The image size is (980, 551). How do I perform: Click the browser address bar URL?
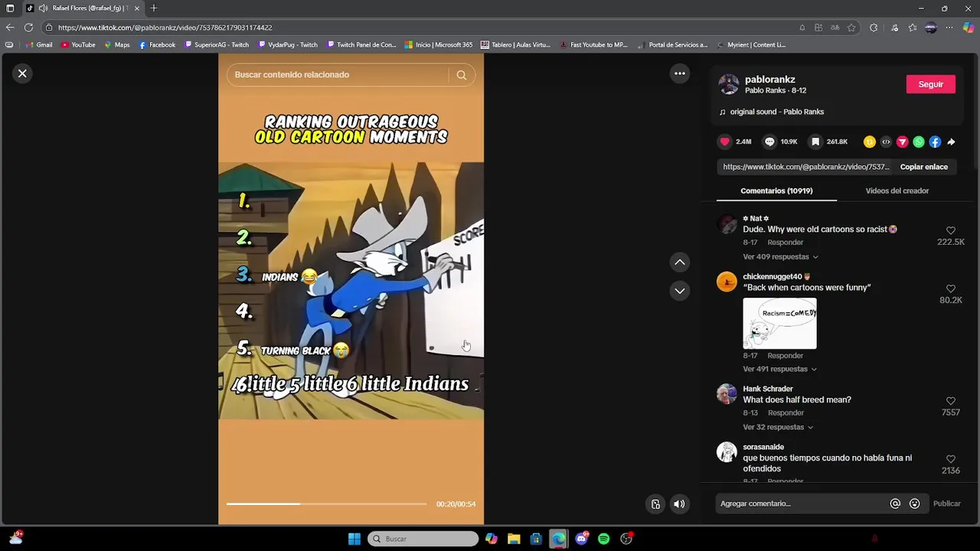click(165, 28)
